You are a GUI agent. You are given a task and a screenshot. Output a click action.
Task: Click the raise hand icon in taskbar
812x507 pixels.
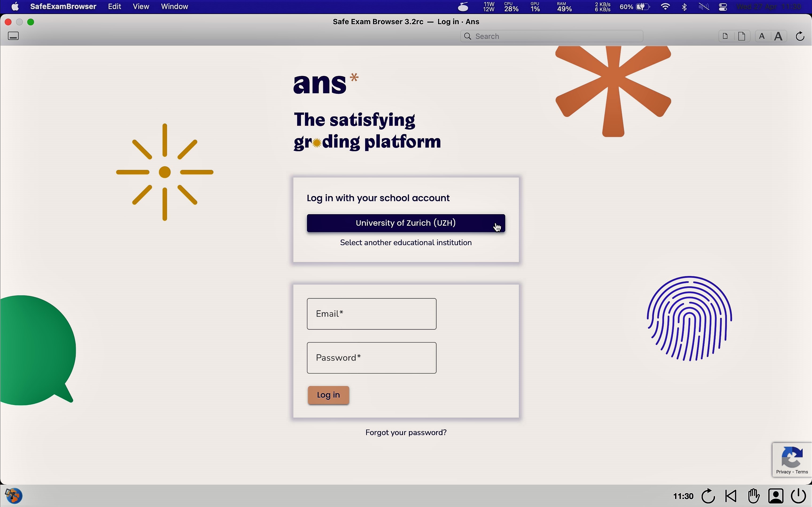click(x=754, y=495)
